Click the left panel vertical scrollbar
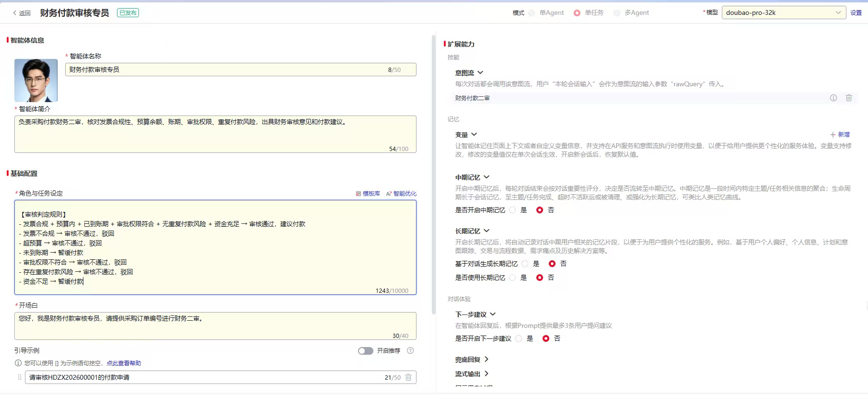 tap(434, 175)
